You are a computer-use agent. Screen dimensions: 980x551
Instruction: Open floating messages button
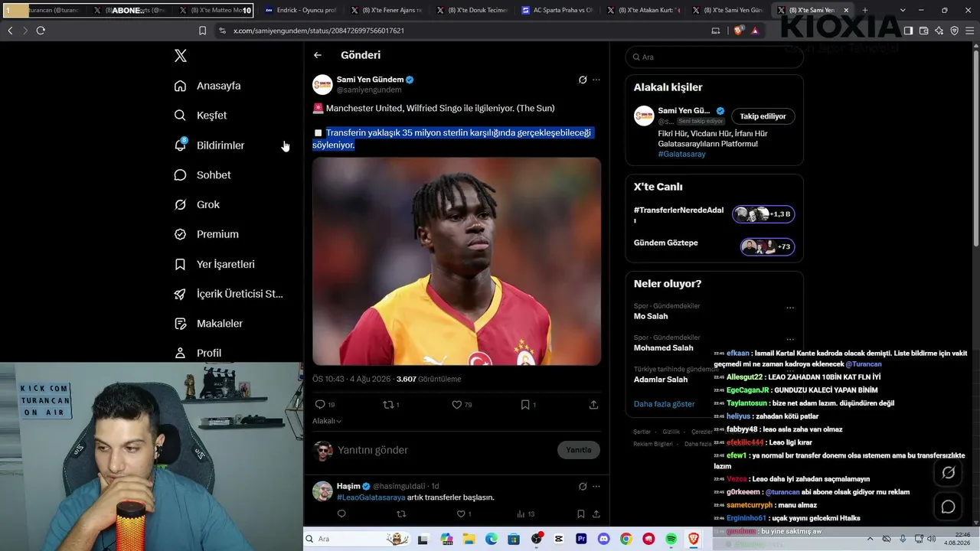point(948,507)
